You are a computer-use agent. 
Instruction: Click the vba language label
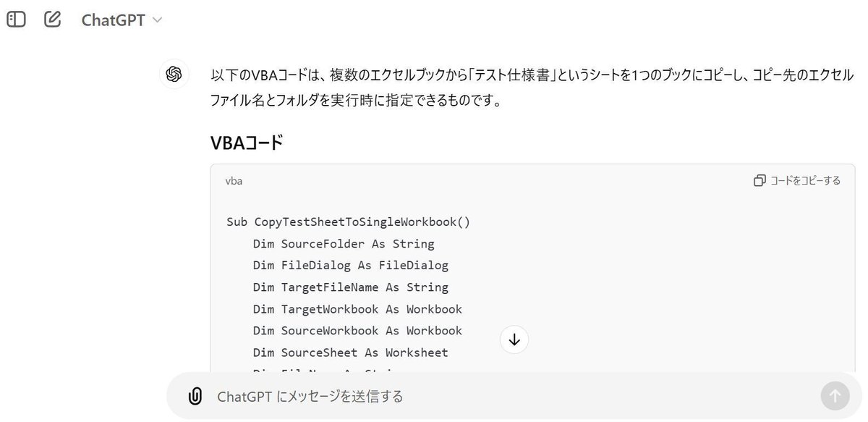234,181
